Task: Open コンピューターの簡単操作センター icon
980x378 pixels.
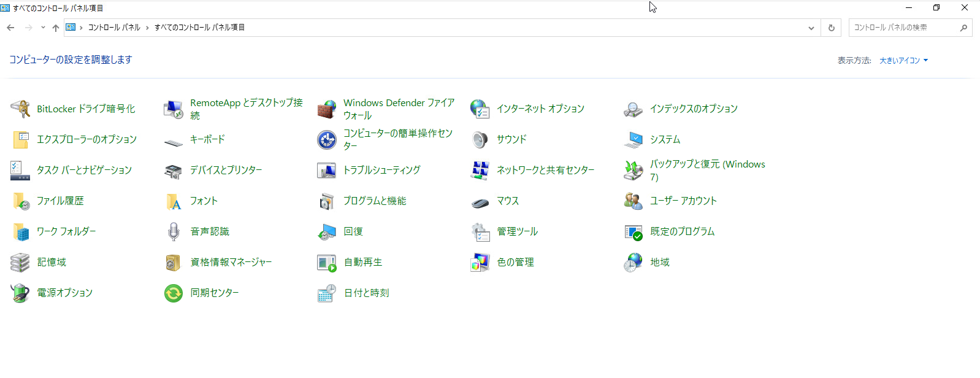Action: [x=327, y=140]
